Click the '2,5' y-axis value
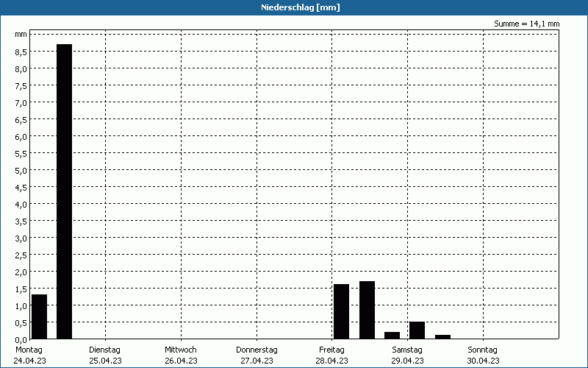This screenshot has height=368, width=588. click(x=21, y=255)
